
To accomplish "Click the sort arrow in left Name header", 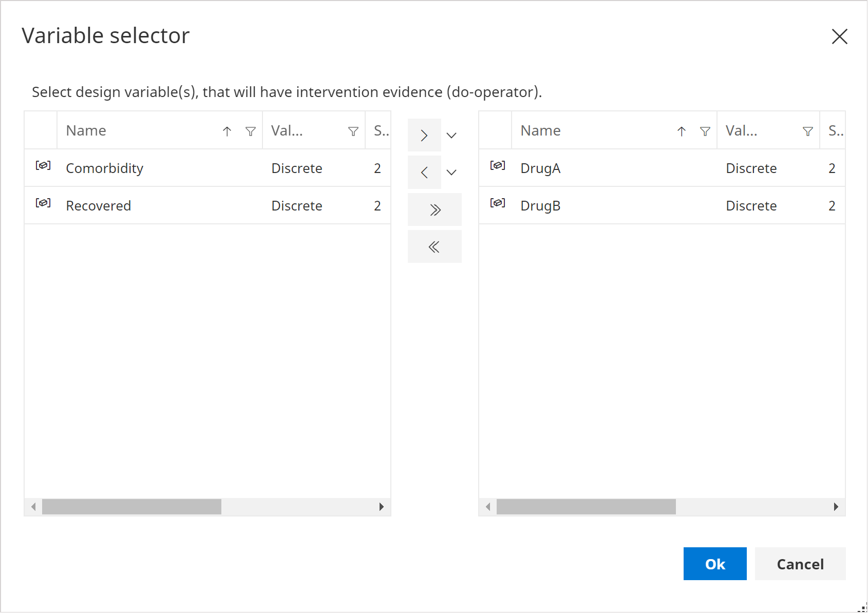I will pyautogui.click(x=227, y=131).
